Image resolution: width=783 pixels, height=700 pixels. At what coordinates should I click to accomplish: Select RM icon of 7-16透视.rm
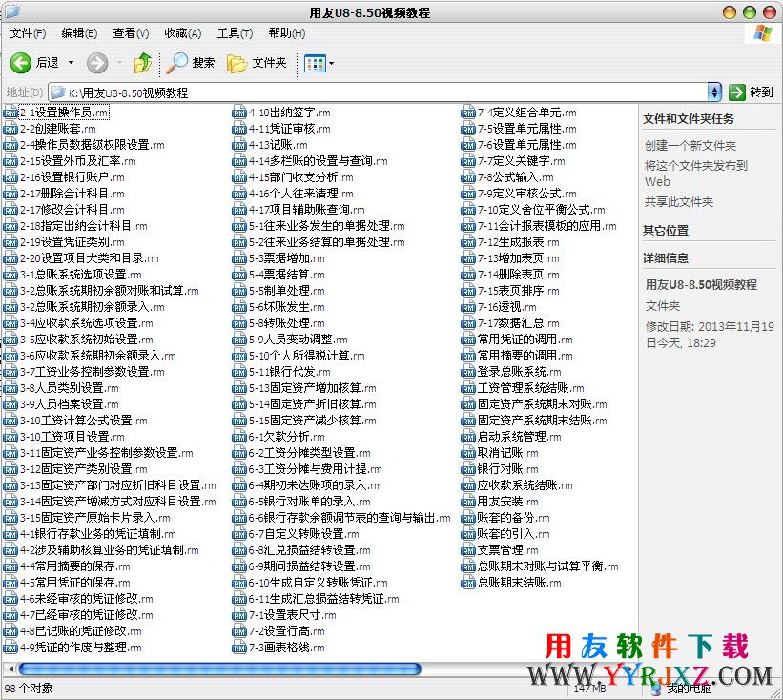tap(468, 307)
